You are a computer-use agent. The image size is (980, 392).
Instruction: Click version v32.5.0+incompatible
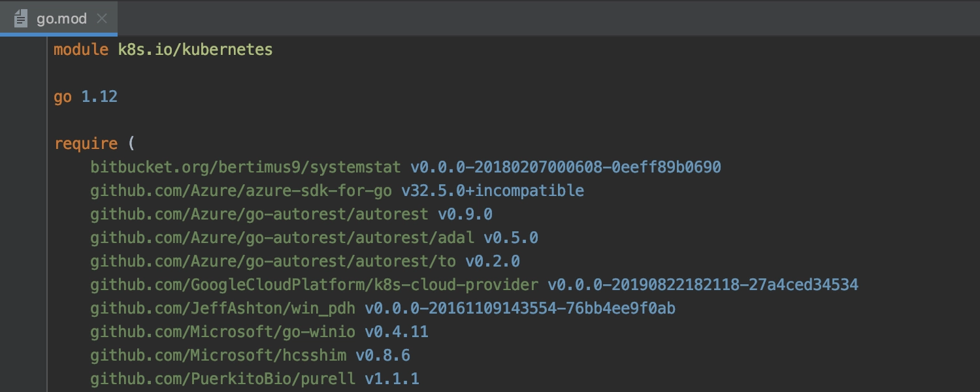[493, 191]
